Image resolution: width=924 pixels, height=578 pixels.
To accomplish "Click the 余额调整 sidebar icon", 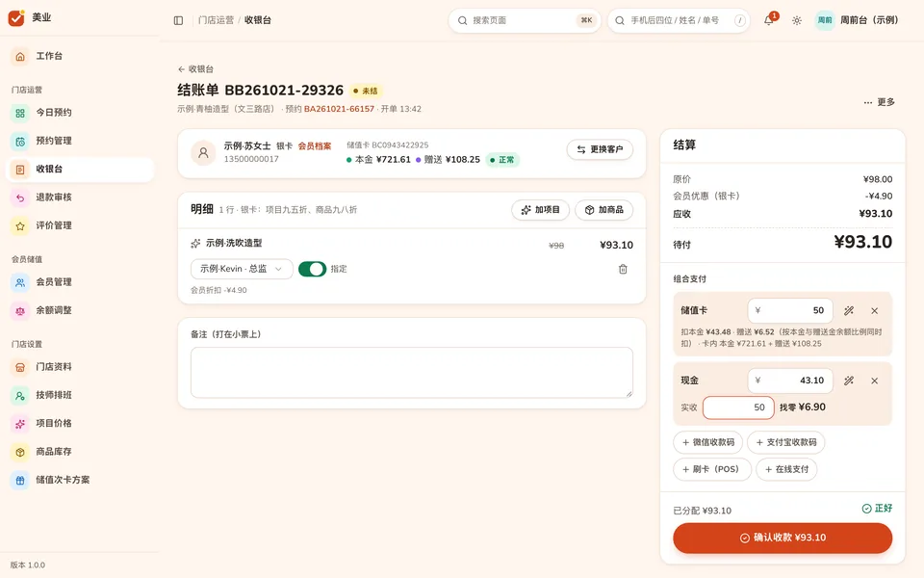I will (x=20, y=311).
